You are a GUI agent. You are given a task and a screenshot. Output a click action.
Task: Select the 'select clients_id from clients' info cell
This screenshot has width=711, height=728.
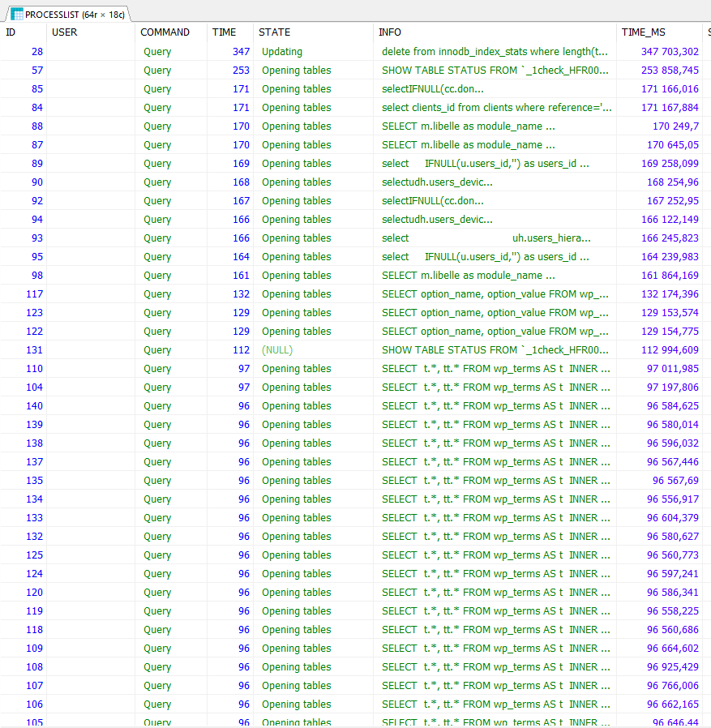point(496,108)
